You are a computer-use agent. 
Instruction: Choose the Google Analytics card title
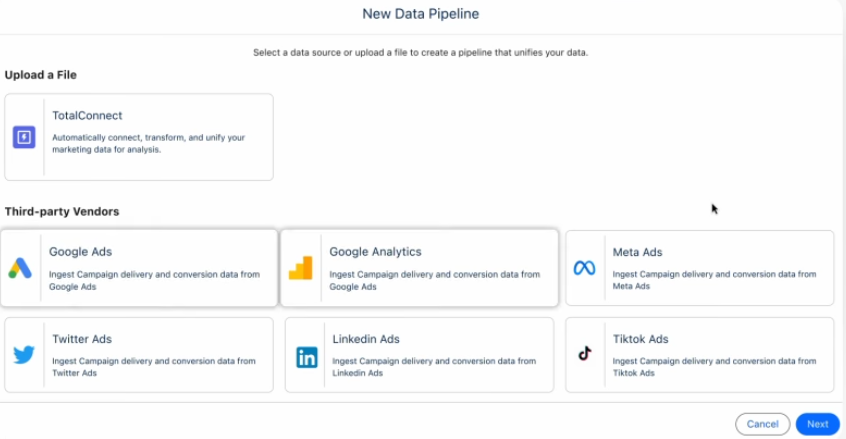375,252
